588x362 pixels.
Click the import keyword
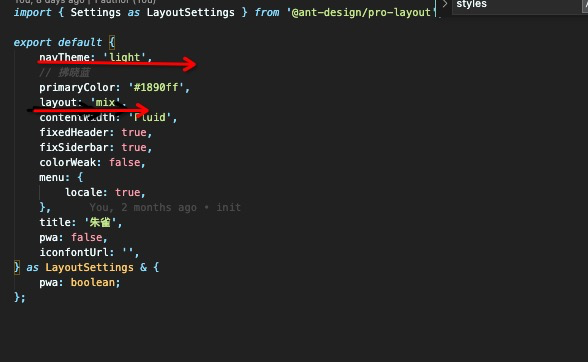[x=32, y=12]
